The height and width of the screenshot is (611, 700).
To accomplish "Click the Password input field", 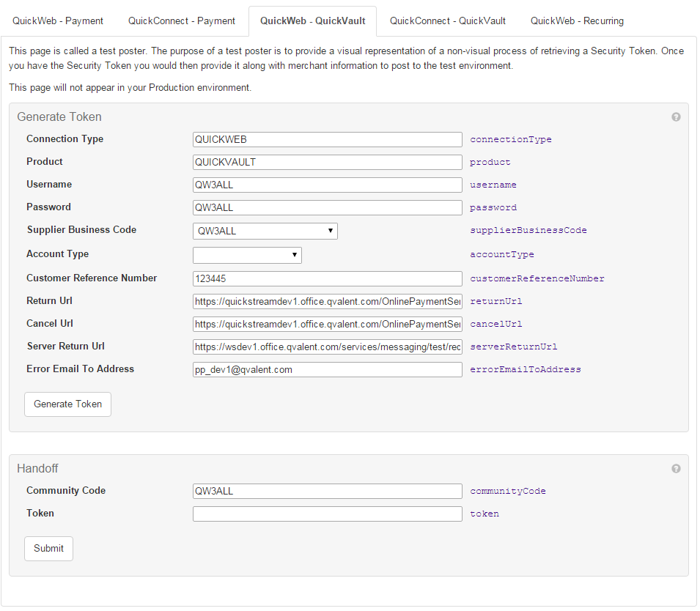I will pos(327,207).
